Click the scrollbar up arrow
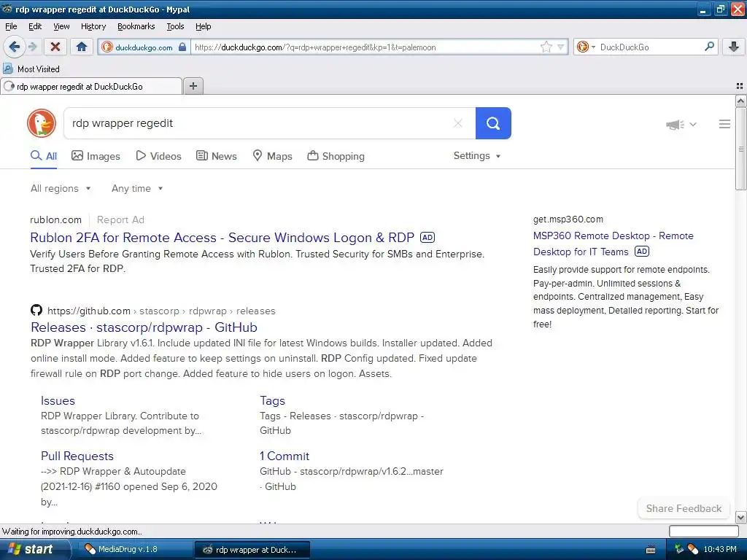This screenshot has height=560, width=747. coord(740,101)
